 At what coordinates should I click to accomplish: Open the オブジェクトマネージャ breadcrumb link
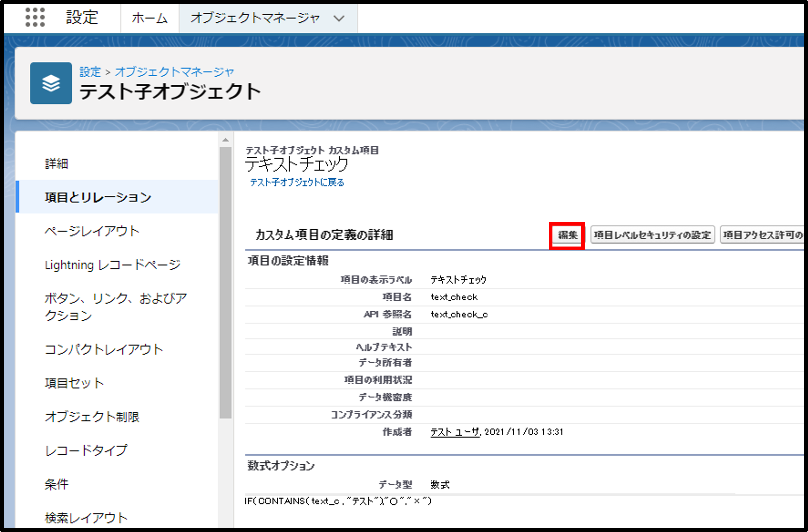pyautogui.click(x=174, y=72)
